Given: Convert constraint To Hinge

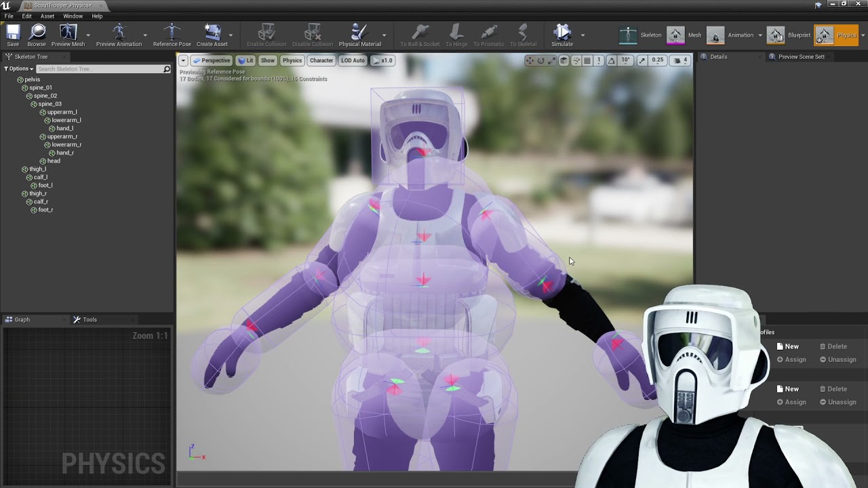Looking at the screenshot, I should [x=456, y=35].
